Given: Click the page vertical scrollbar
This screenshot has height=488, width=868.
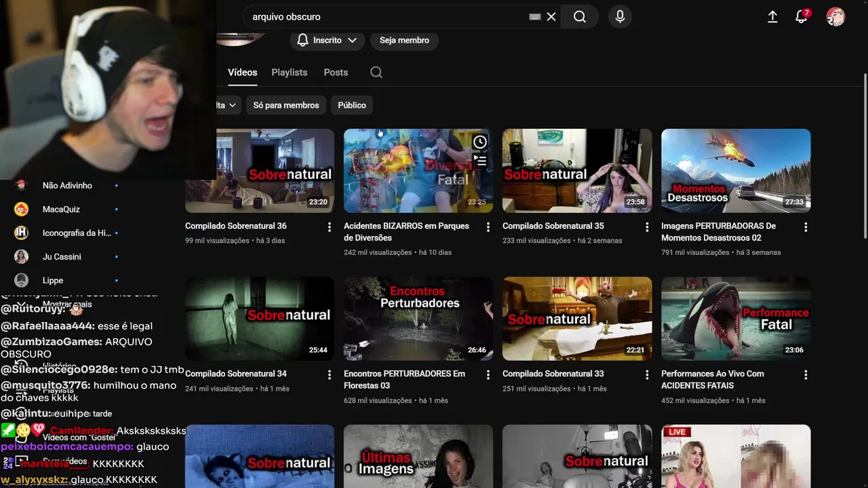Looking at the screenshot, I should pyautogui.click(x=865, y=156).
